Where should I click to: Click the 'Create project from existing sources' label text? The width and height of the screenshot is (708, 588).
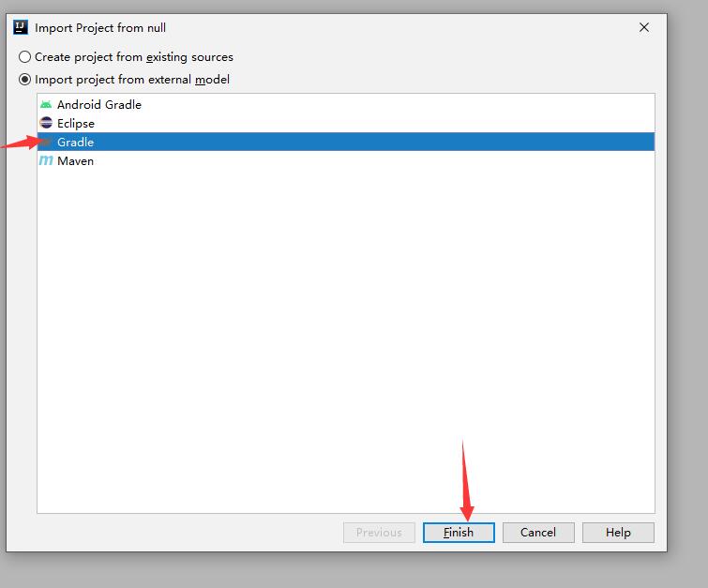click(x=134, y=57)
